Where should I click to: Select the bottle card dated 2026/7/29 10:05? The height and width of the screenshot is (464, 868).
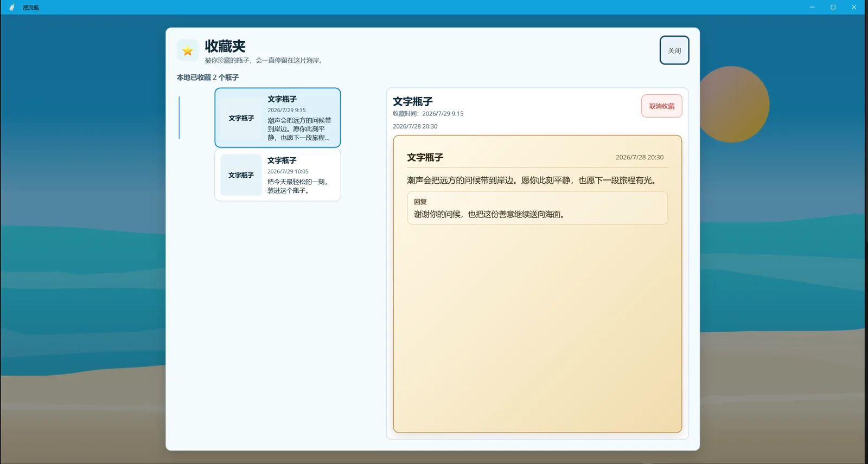click(278, 175)
